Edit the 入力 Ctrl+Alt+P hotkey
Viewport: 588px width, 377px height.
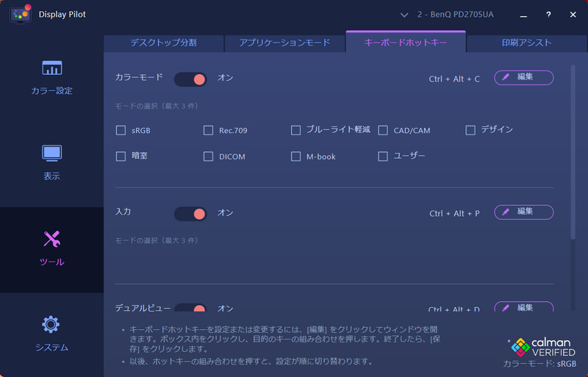click(x=524, y=212)
